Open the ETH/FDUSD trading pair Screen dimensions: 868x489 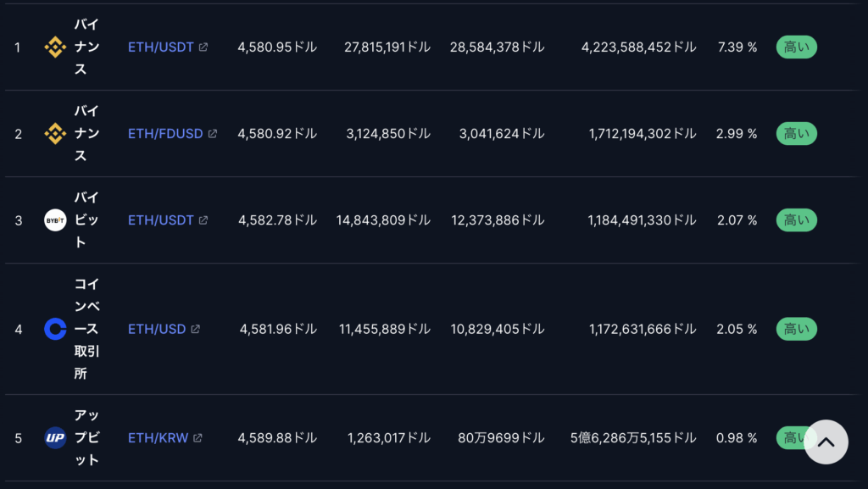[165, 133]
